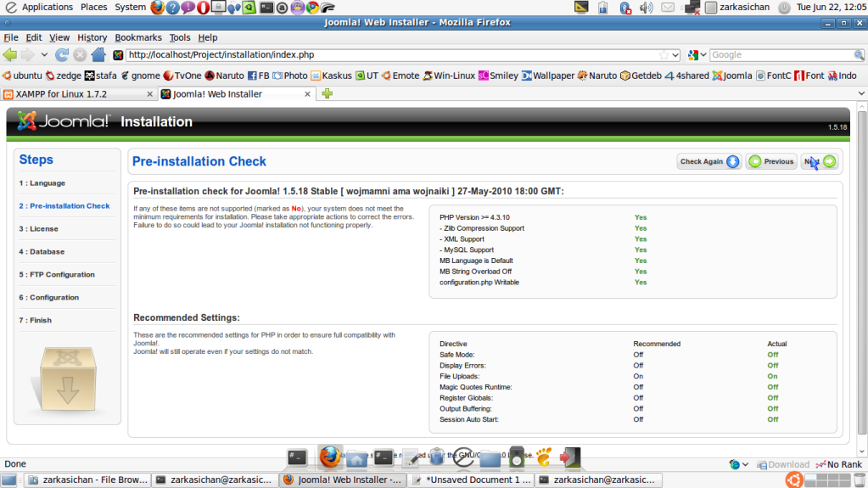Image resolution: width=868 pixels, height=488 pixels.
Task: Click the URL address field
Action: pyautogui.click(x=393, y=55)
